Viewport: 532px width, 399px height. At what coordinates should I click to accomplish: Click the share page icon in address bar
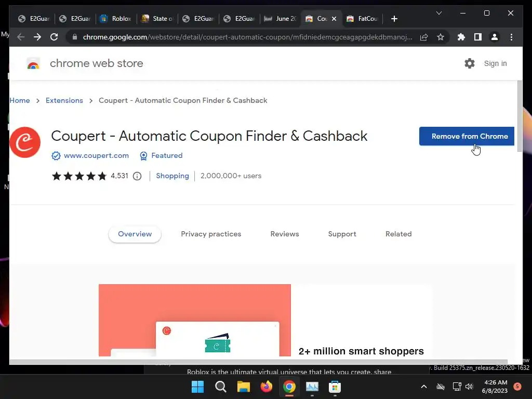[424, 37]
